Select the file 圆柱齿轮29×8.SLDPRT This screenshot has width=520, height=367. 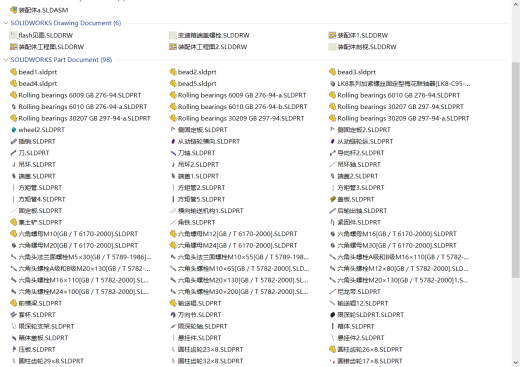[x=51, y=361]
